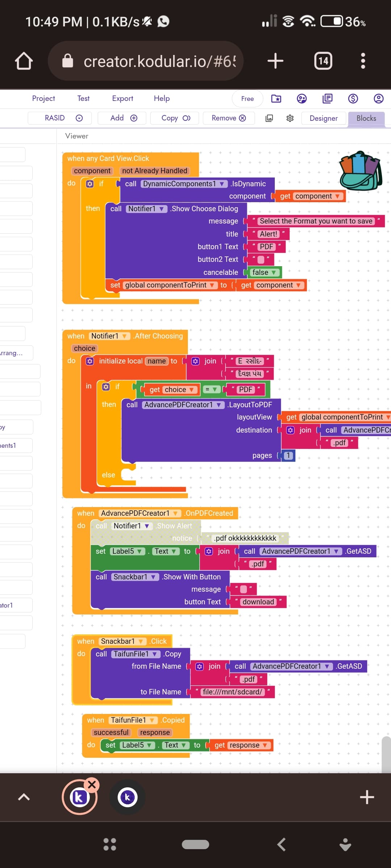Click Add screen button
This screenshot has width=391, height=868.
pos(122,118)
